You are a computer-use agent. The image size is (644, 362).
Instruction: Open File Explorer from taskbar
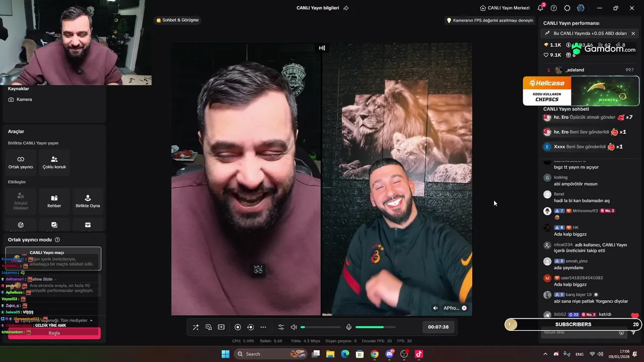[x=331, y=354]
